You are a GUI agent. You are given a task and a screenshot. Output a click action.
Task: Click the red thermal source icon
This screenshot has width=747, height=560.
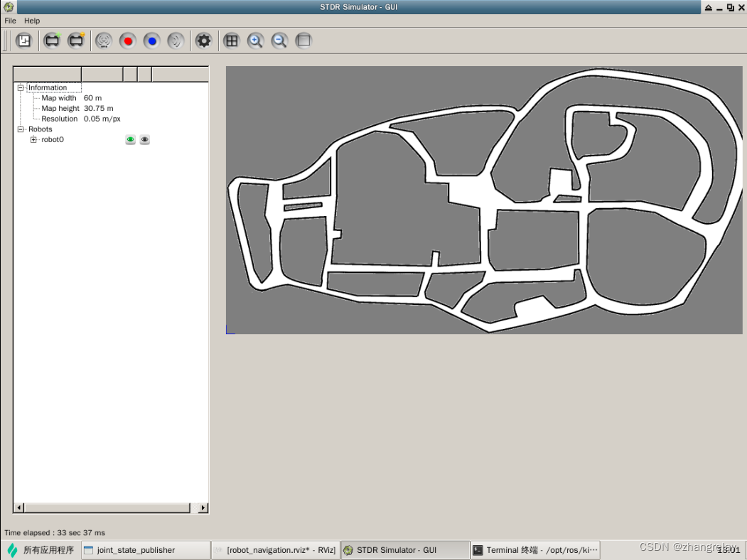click(128, 41)
